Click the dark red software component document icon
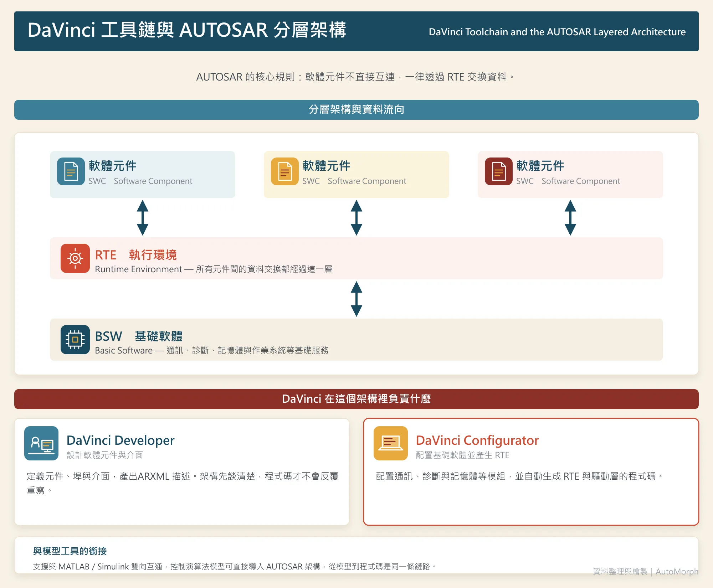713x588 pixels. [x=499, y=171]
